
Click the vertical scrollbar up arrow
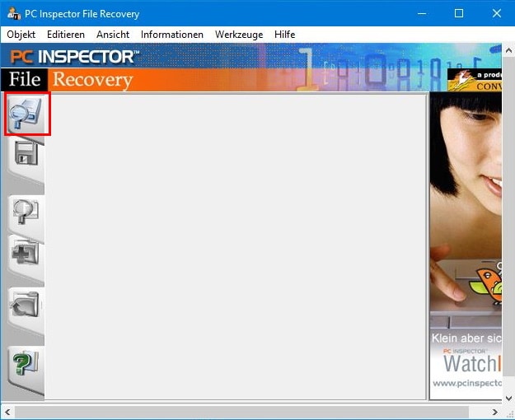coord(508,50)
